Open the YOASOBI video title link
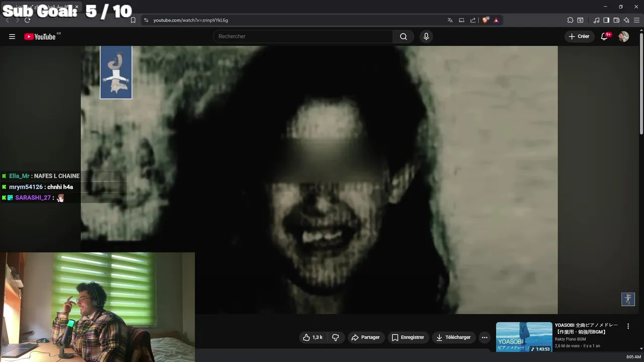Viewport: 644px width, 362px height. 586,328
